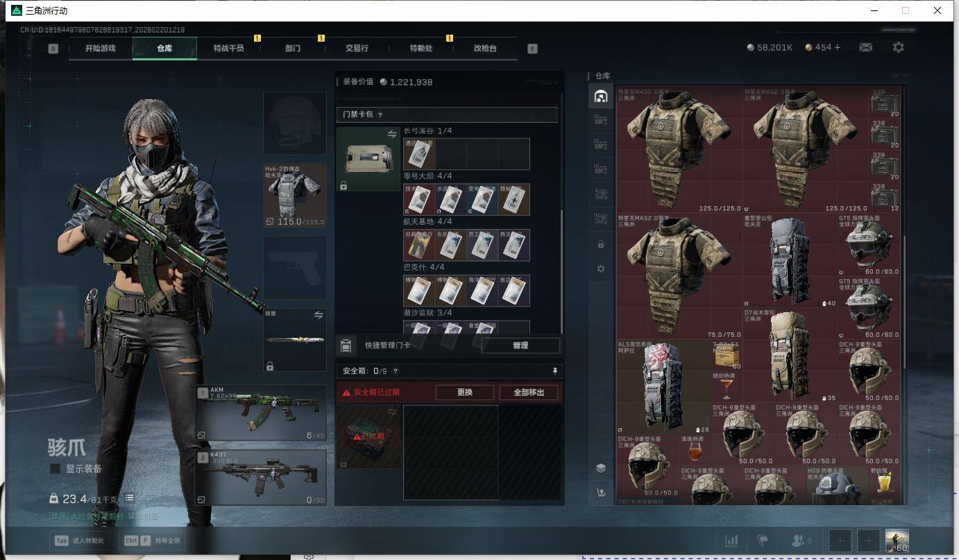Image resolution: width=959 pixels, height=560 pixels.
Task: Select the expired safe box slot
Action: [x=368, y=436]
